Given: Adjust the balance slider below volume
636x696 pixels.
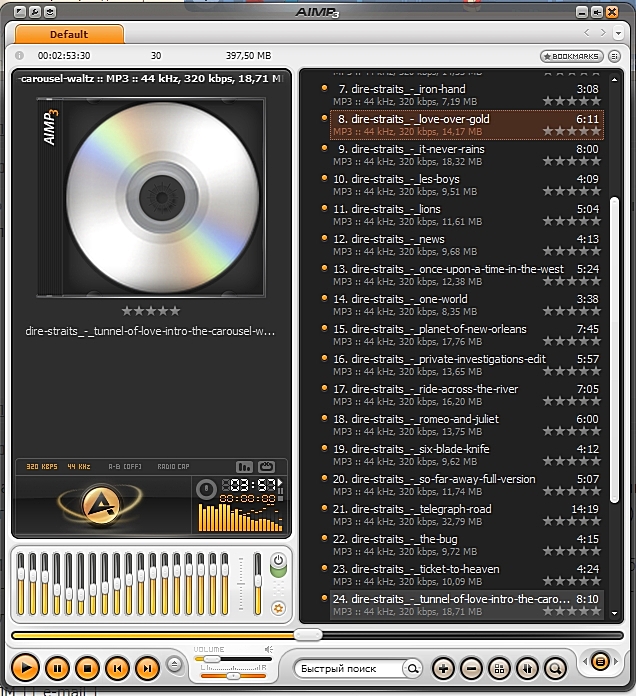Looking at the screenshot, I should tap(233, 676).
